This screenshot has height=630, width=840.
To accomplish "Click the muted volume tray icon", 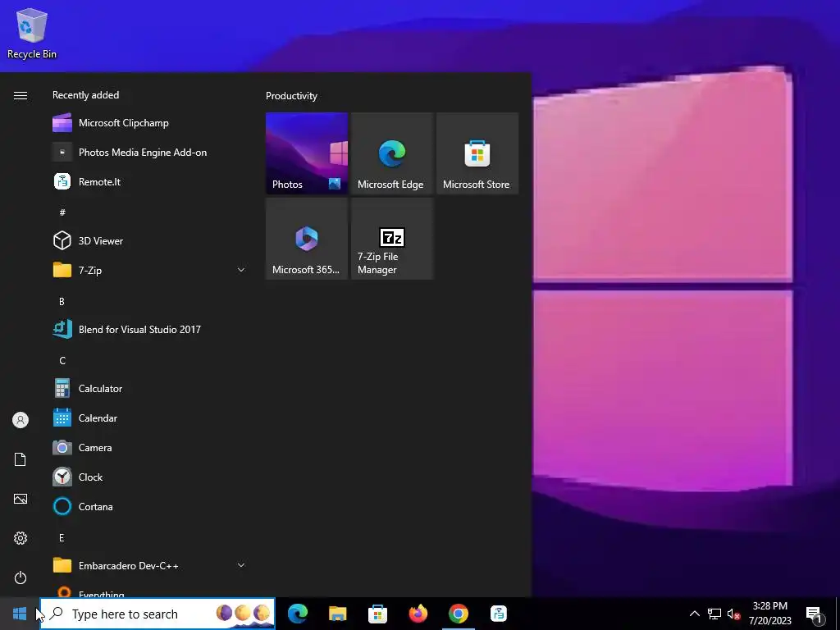I will [733, 614].
